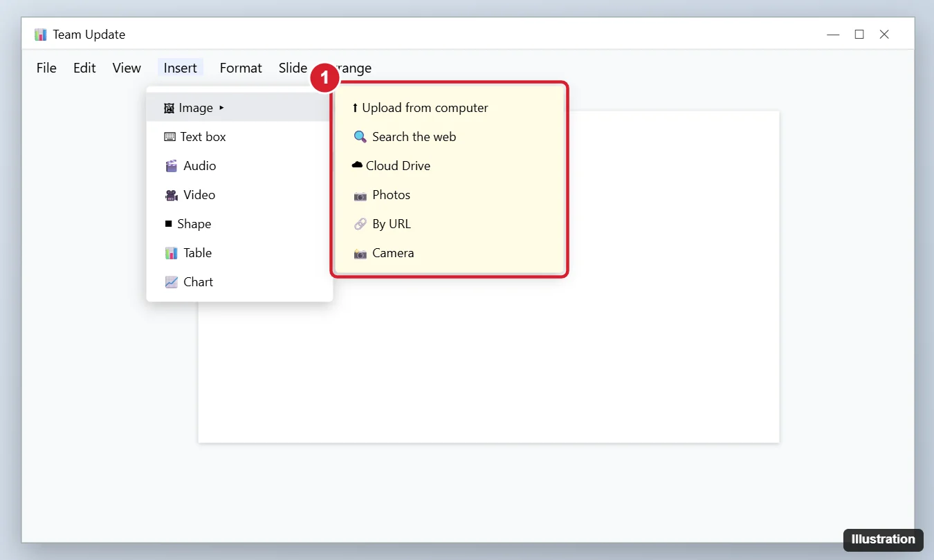Choose Photos from the Image submenu
The height and width of the screenshot is (560, 934).
click(450, 195)
